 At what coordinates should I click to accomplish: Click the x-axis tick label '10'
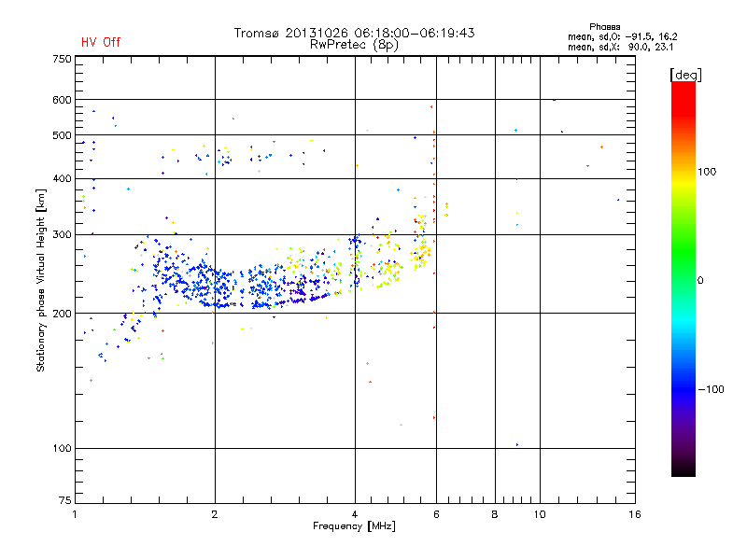pos(540,514)
